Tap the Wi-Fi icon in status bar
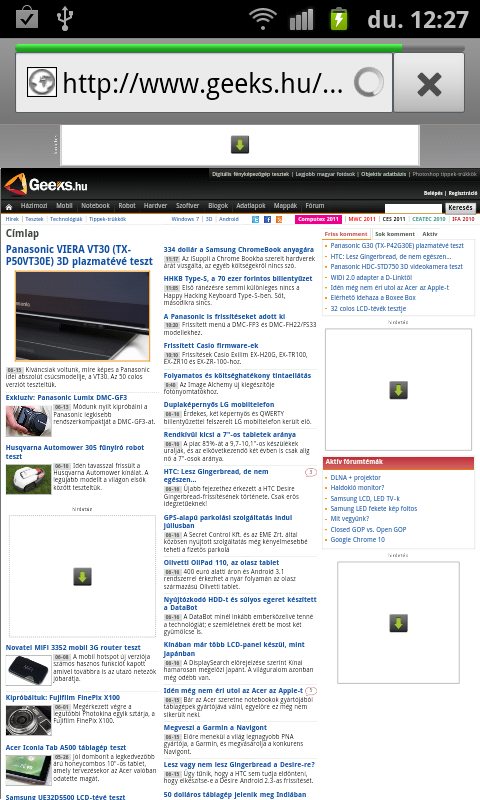The image size is (480, 800). click(x=263, y=18)
